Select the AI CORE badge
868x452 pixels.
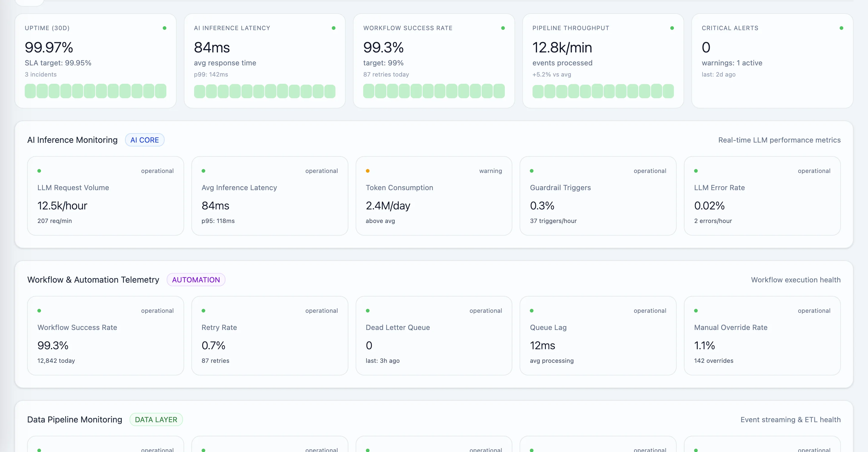pos(145,140)
